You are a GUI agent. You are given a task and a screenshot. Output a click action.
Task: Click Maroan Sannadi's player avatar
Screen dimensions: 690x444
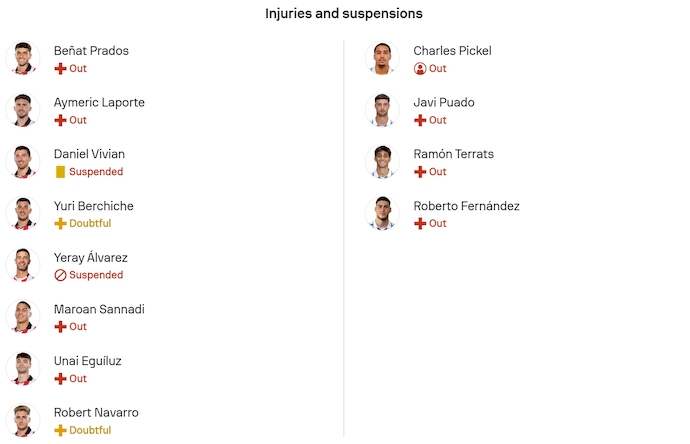click(22, 317)
